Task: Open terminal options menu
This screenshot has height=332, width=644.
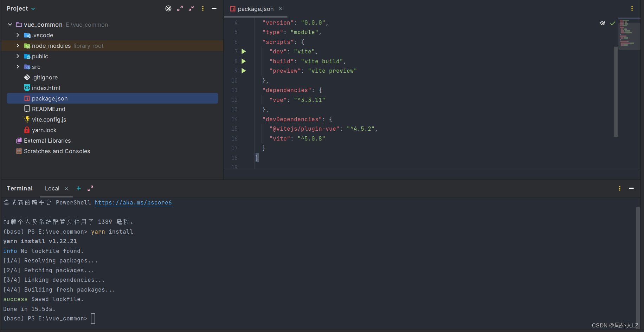Action: click(x=620, y=188)
